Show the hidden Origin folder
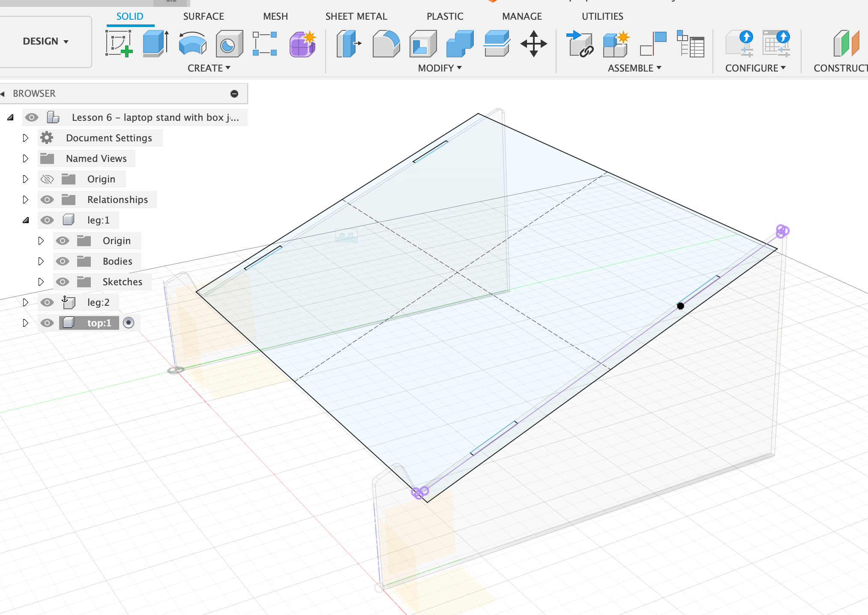This screenshot has height=615, width=868. click(47, 179)
